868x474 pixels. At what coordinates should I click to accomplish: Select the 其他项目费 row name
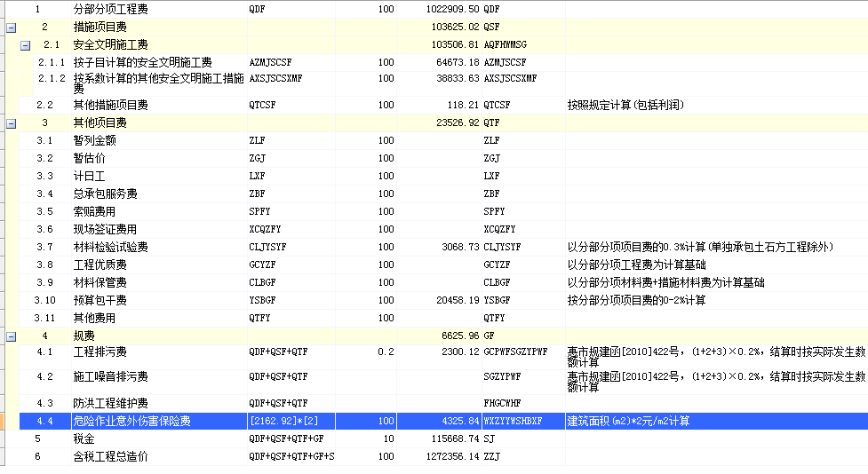100,122
